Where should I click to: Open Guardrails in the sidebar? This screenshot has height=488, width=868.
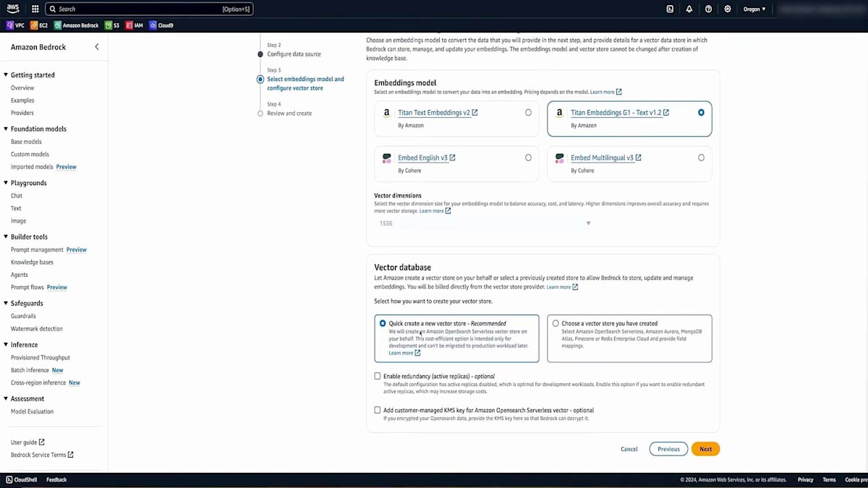(23, 316)
